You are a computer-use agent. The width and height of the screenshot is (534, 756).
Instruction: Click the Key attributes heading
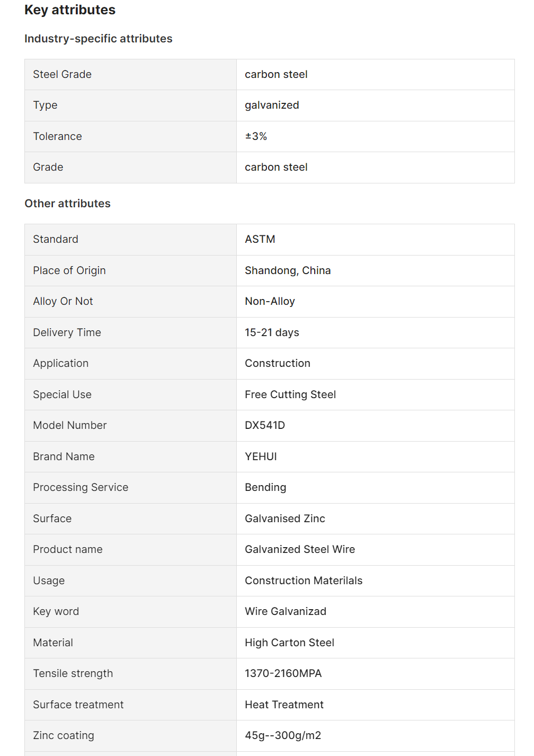(x=70, y=10)
